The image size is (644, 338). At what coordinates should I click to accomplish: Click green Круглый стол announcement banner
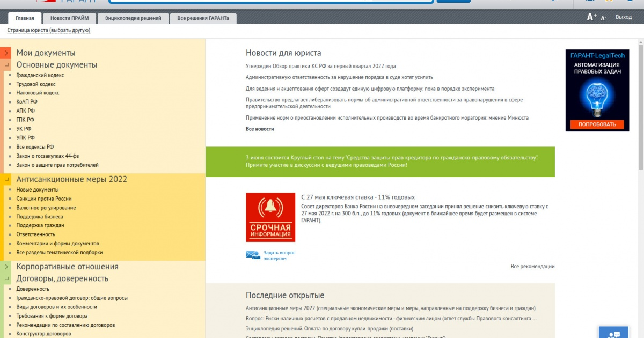point(380,161)
